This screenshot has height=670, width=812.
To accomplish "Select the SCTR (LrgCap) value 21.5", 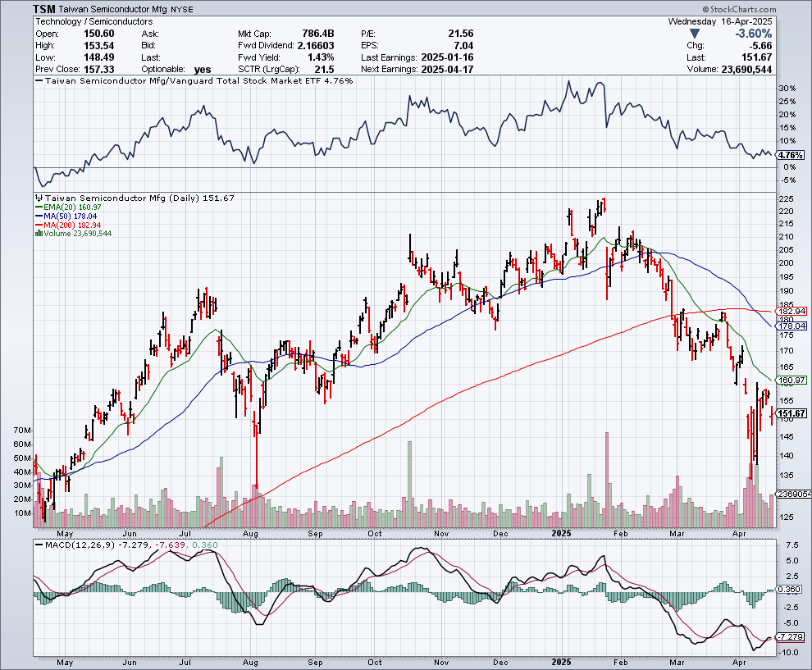I will [x=324, y=70].
